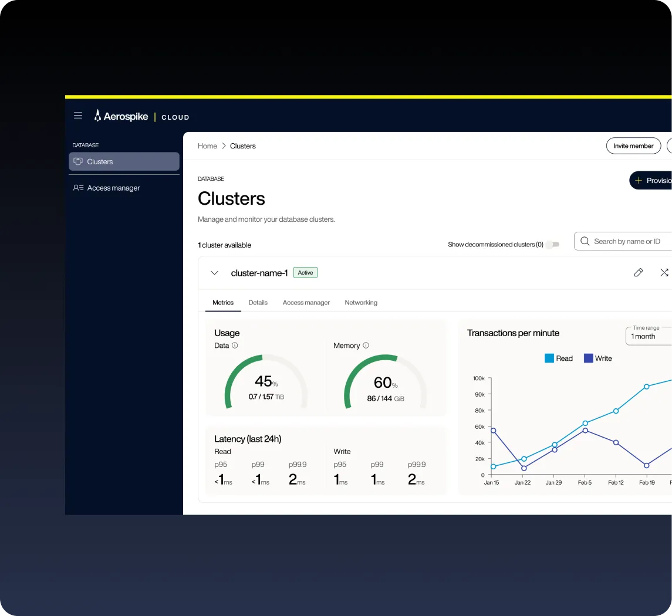Click the info icon next to Memory

click(x=366, y=346)
